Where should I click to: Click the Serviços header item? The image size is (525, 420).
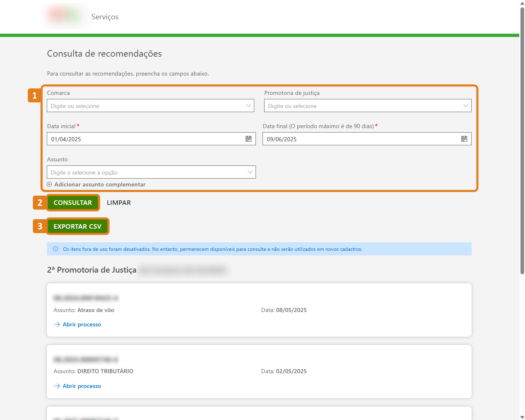105,17
